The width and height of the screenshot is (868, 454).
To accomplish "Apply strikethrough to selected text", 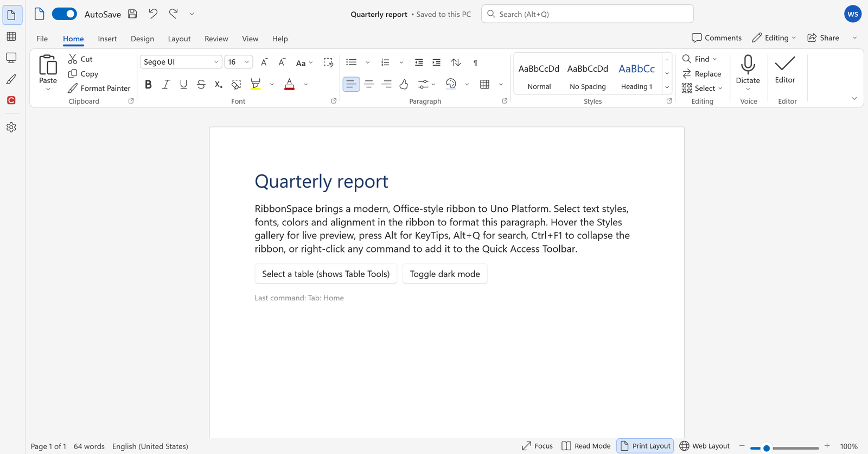I will [201, 84].
